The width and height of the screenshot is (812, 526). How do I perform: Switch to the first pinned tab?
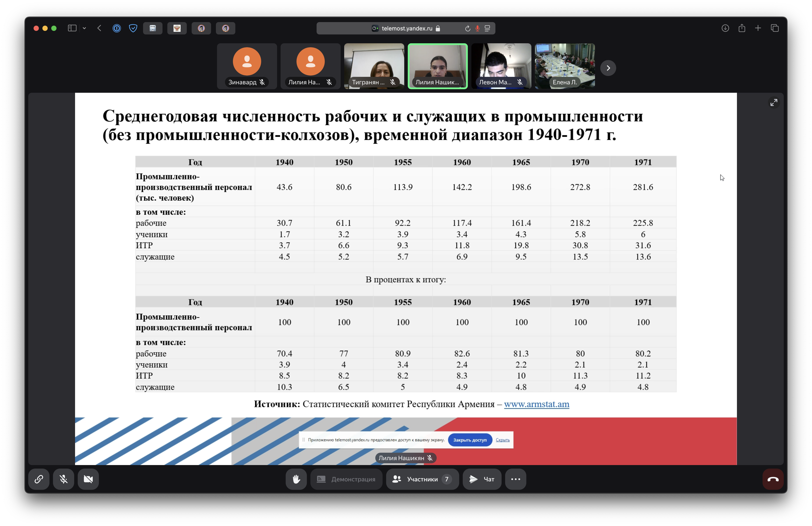click(x=153, y=28)
